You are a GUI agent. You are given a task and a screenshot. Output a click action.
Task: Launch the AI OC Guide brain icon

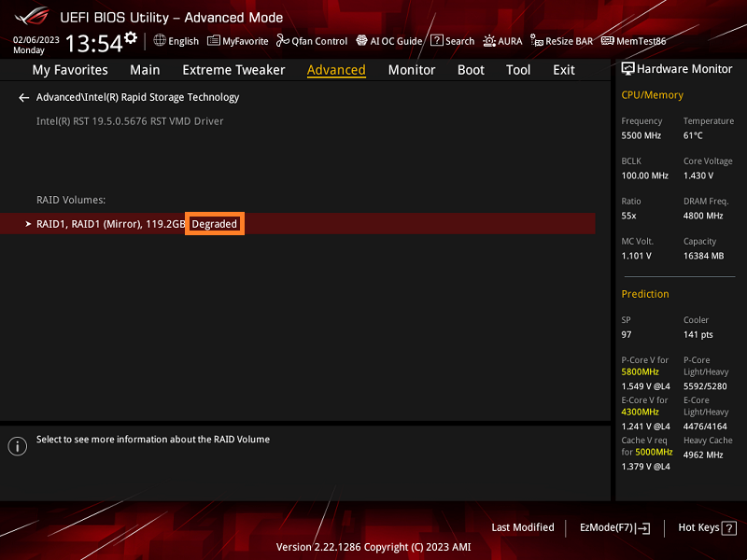[362, 40]
